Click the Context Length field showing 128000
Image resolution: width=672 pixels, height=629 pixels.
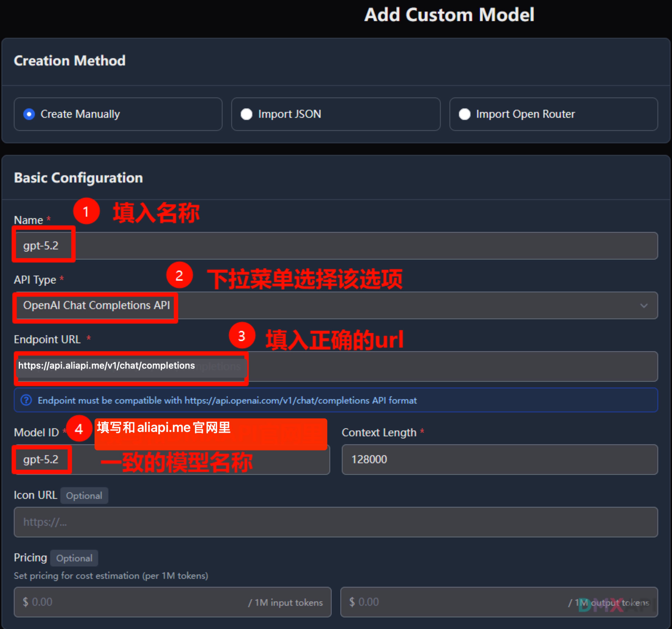[500, 459]
